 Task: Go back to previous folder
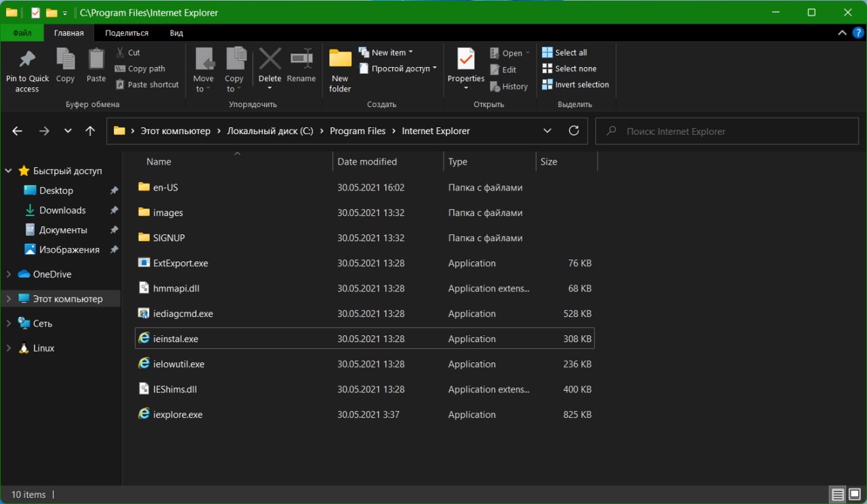[x=18, y=131]
